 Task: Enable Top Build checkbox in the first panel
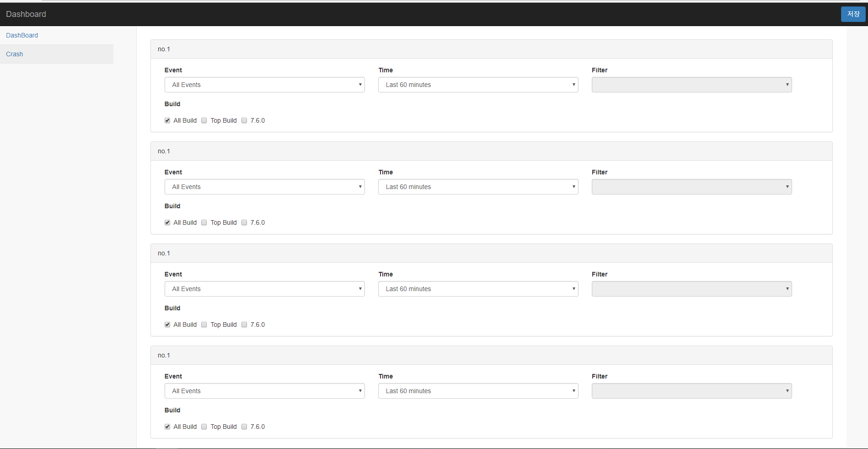coord(204,120)
